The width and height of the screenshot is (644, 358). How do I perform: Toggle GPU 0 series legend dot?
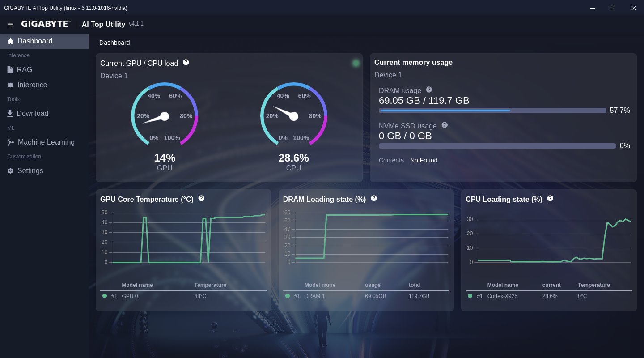(105, 296)
